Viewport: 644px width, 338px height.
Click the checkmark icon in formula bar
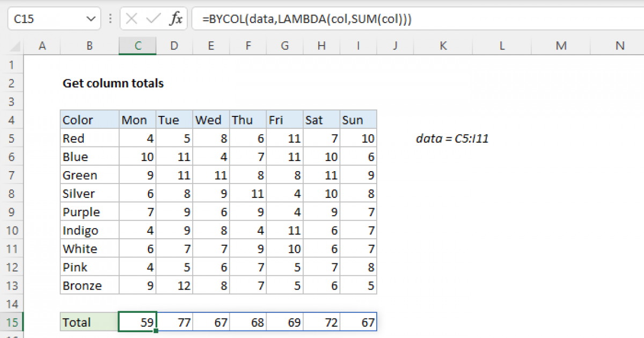[x=153, y=19]
